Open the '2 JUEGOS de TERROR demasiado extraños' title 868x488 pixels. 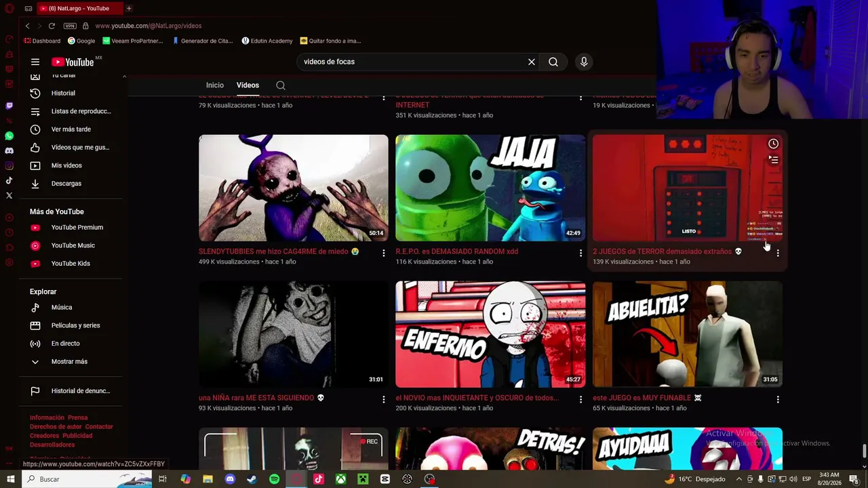click(667, 251)
